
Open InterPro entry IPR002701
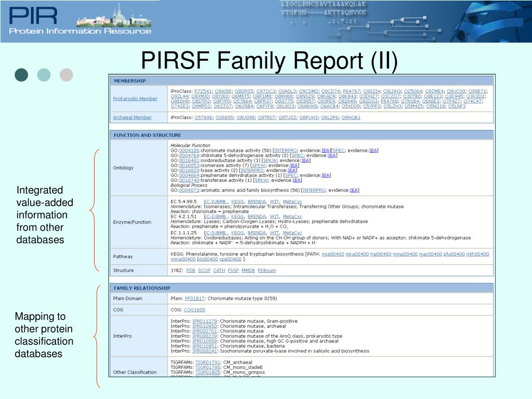(205, 331)
